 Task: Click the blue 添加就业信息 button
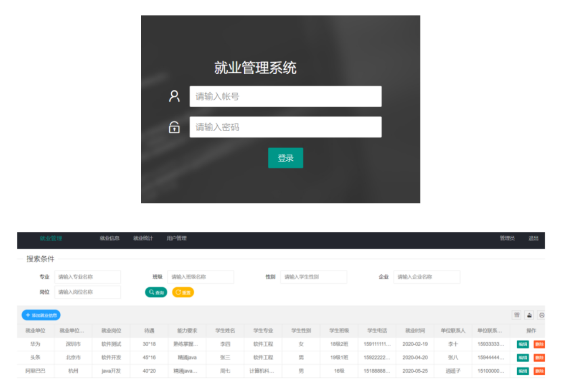click(x=41, y=315)
